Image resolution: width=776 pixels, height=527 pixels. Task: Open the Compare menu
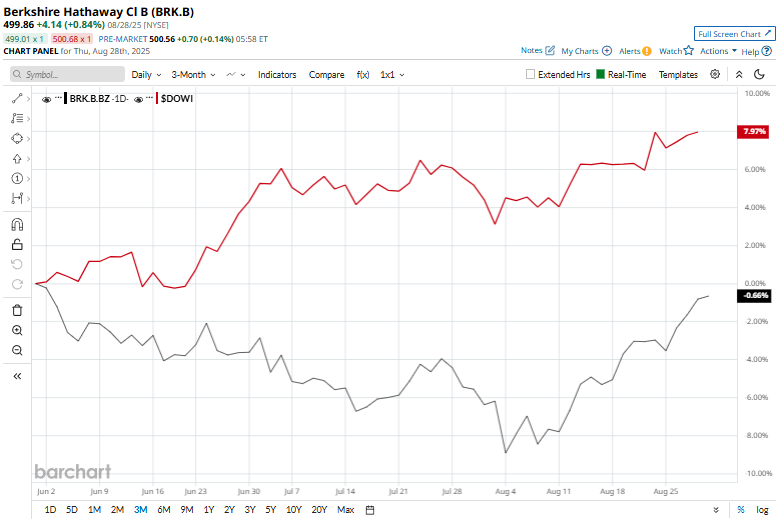(327, 75)
